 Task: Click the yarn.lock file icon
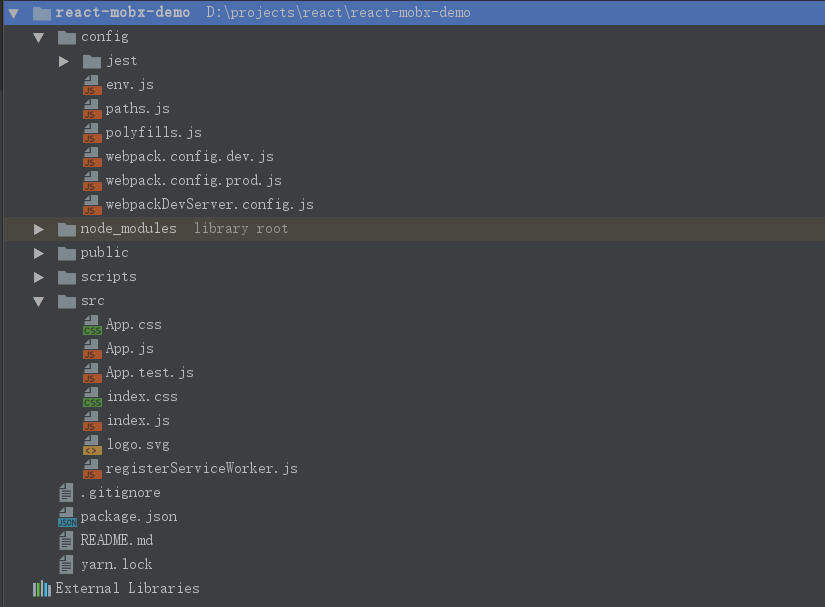[x=66, y=565]
